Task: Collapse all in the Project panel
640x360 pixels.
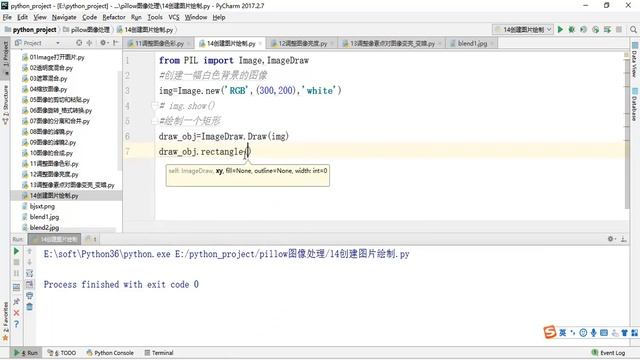Action: [x=89, y=42]
